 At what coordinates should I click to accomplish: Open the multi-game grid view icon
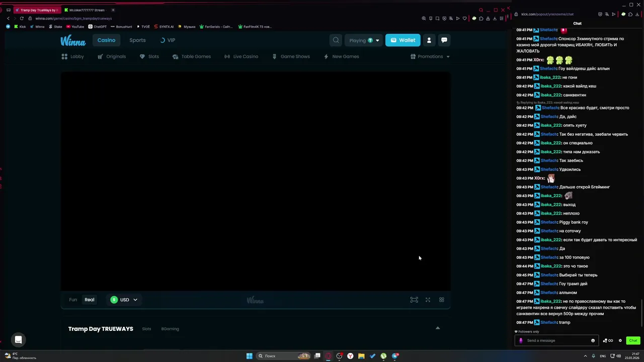[442, 300]
